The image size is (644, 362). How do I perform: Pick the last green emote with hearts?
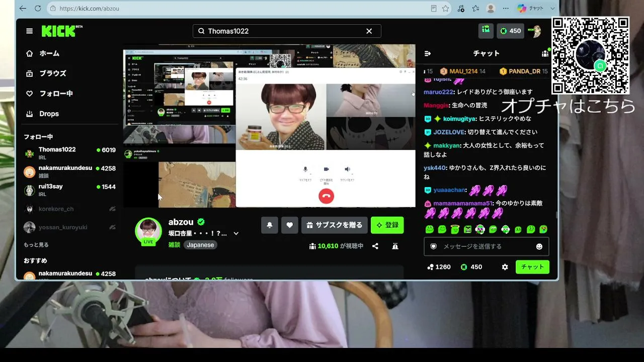point(543,229)
